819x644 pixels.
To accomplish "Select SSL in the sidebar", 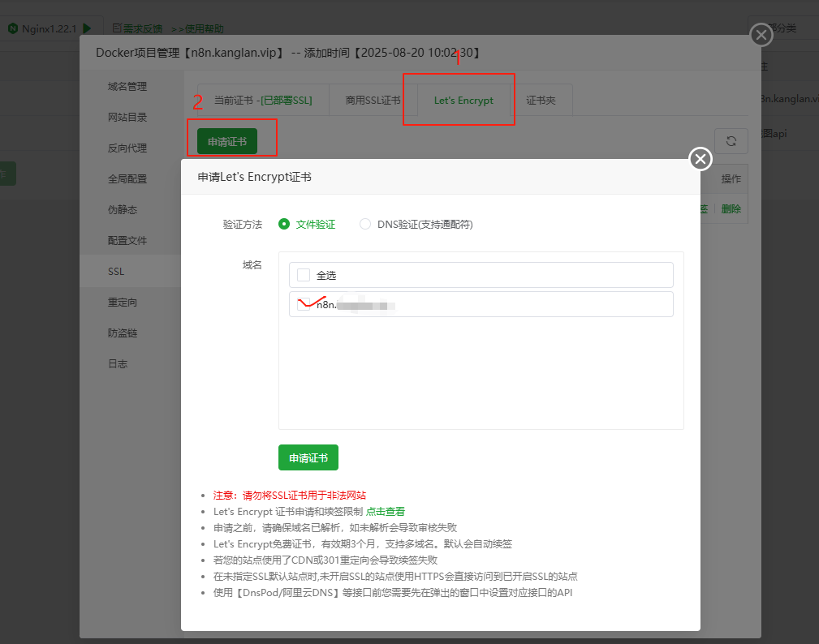I will 116,272.
